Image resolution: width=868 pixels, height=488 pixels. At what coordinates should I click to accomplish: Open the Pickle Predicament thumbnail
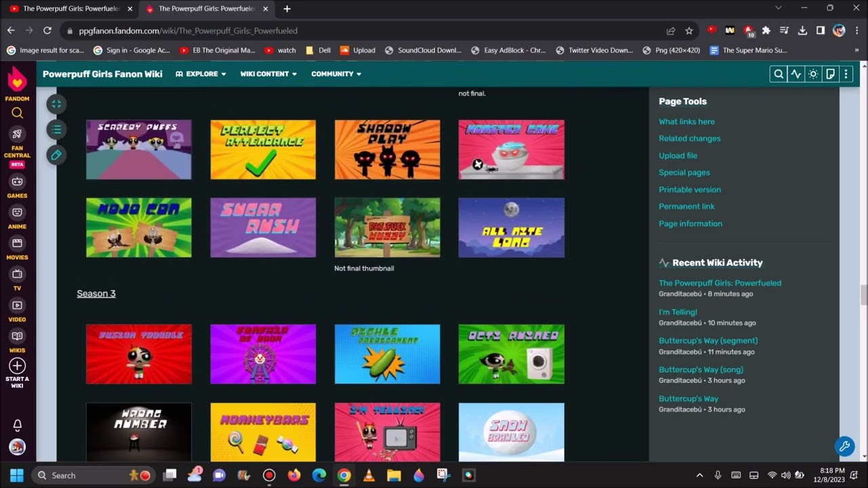point(387,354)
